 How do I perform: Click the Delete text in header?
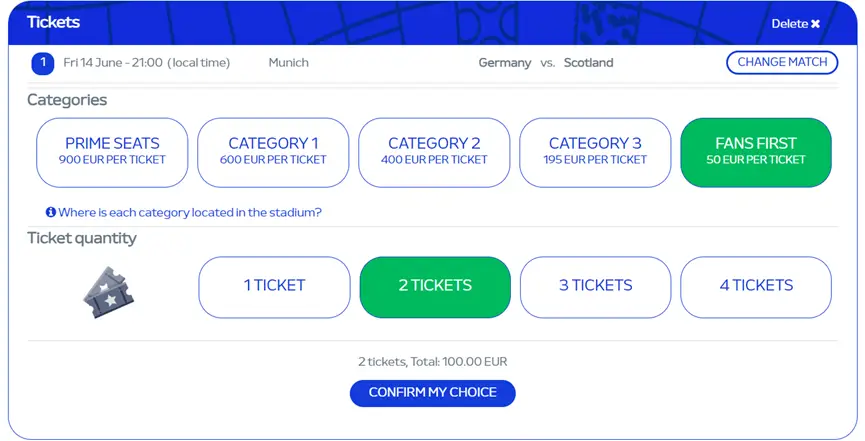tap(790, 24)
